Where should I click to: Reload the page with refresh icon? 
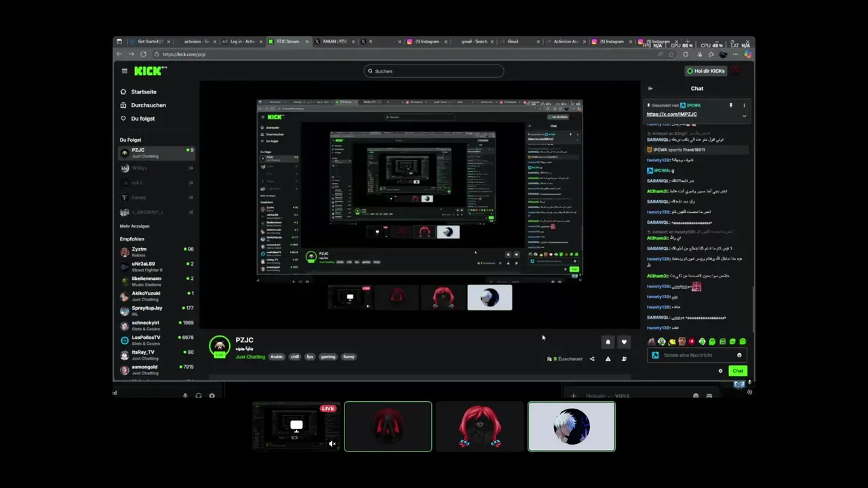tap(143, 54)
